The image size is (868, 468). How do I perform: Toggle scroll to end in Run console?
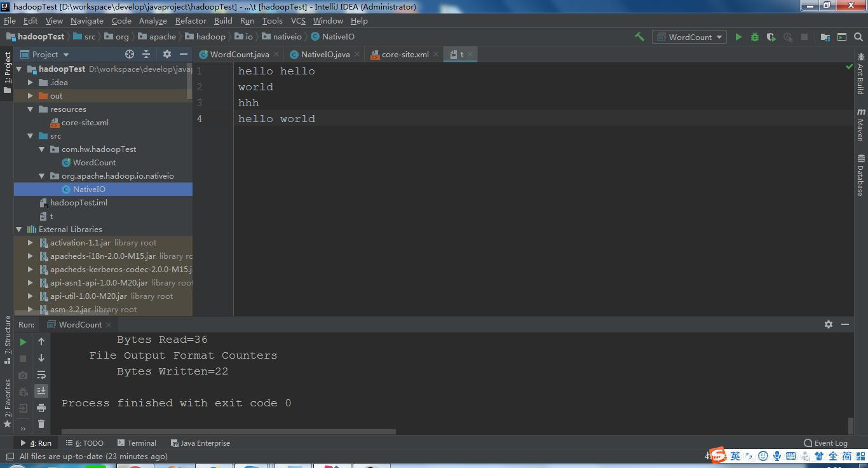(x=41, y=391)
